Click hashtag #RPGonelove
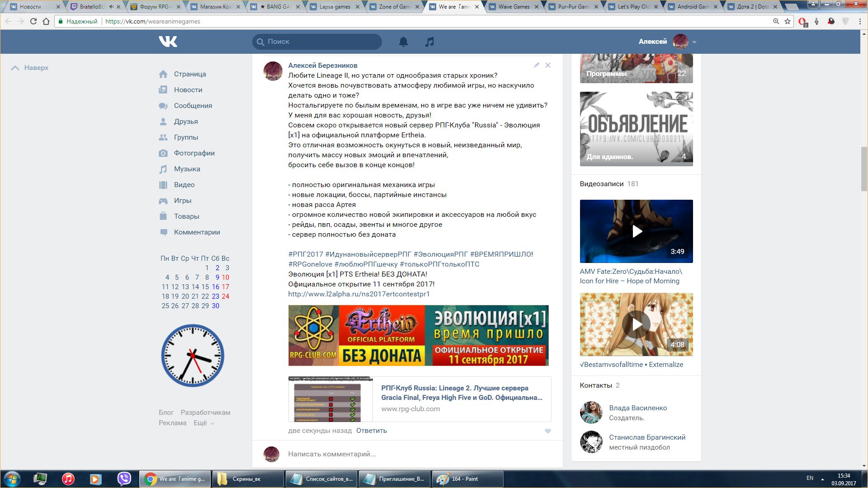 pos(310,264)
